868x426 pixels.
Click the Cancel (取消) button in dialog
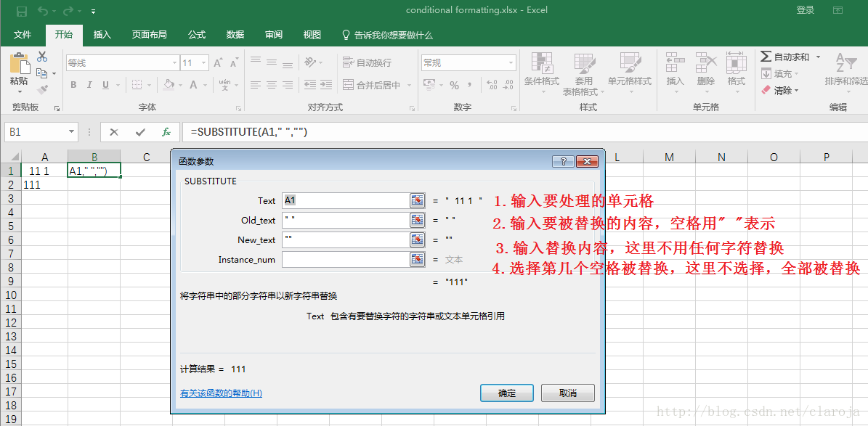tap(568, 393)
